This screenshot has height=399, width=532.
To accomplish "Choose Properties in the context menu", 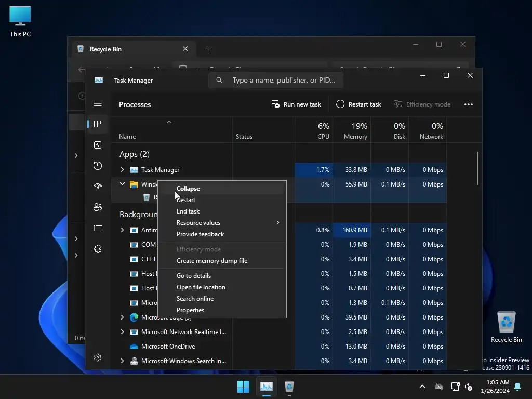I will pos(222,310).
